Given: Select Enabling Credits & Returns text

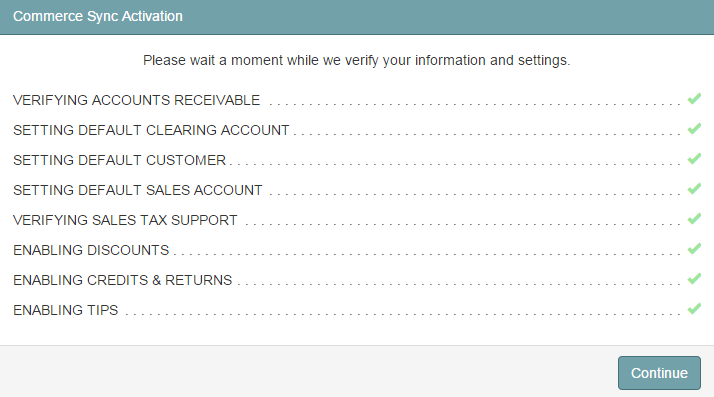Looking at the screenshot, I should pos(122,280).
